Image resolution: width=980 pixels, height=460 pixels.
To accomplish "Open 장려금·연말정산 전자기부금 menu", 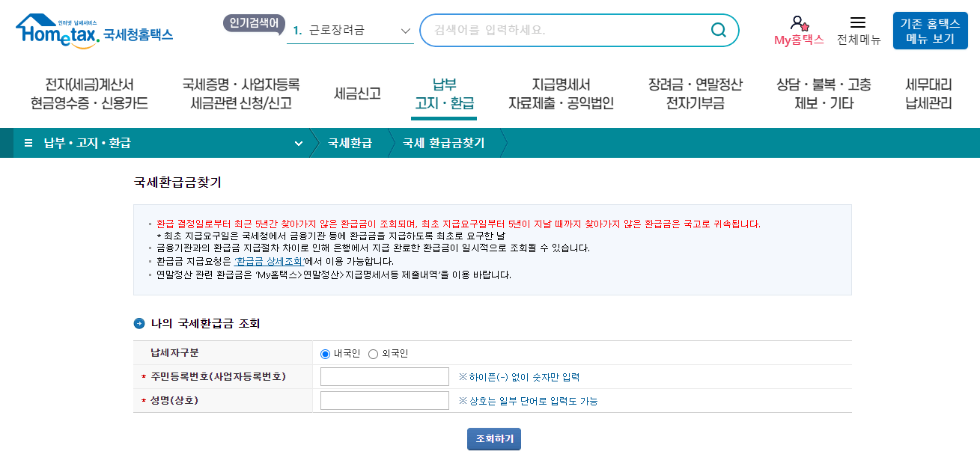I will (696, 94).
